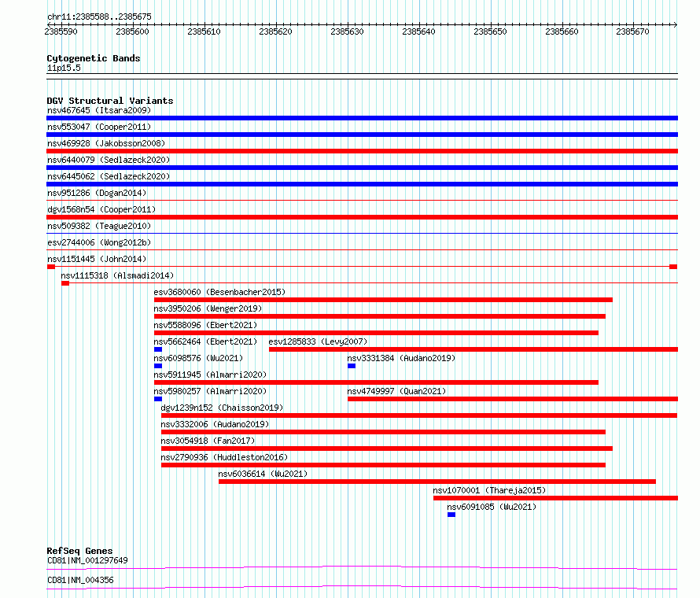Open the nsv2790936 (Huddleston2016) label
The height and width of the screenshot is (598, 700).
coord(224,457)
